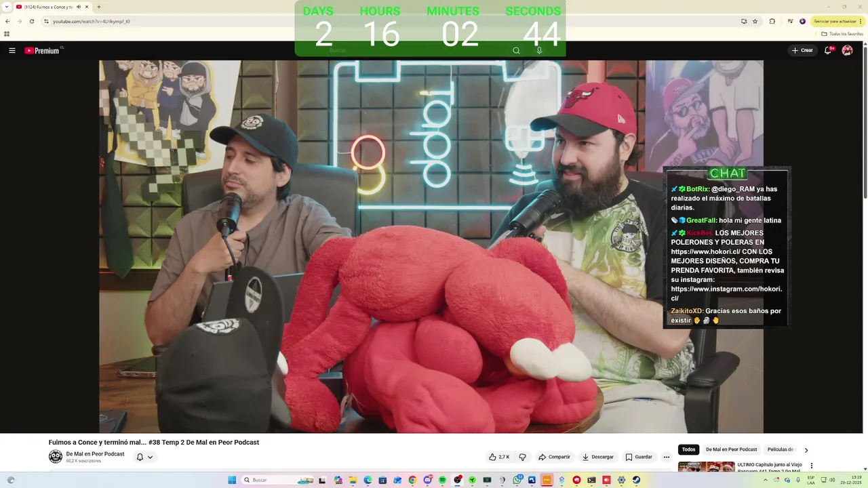Open channel subscription notification bell dropdown

(144, 457)
